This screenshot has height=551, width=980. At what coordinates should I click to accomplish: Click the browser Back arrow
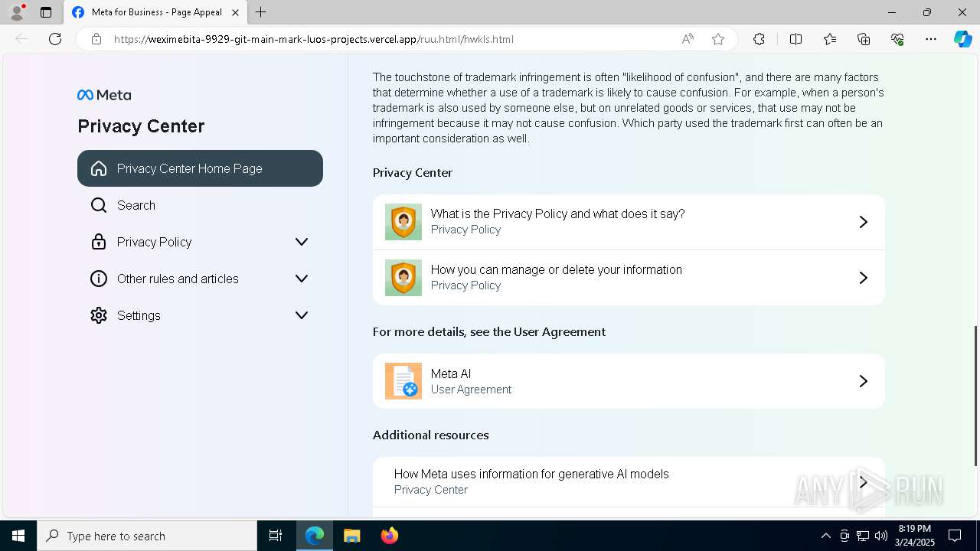pyautogui.click(x=21, y=39)
